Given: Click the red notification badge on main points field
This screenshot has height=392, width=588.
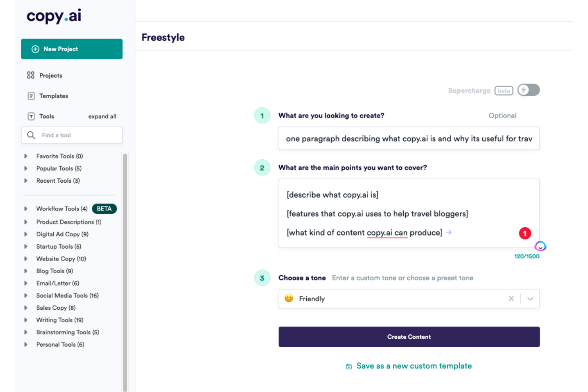Looking at the screenshot, I should click(x=525, y=233).
